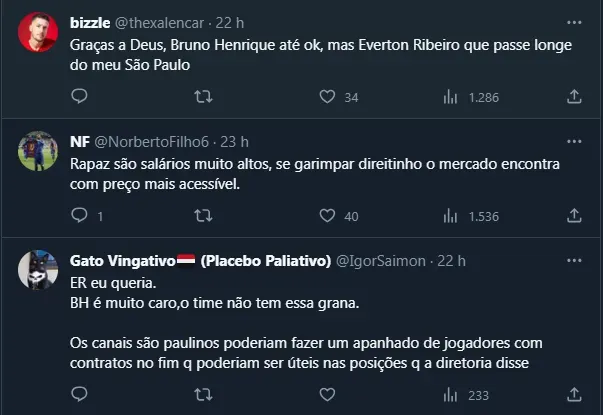Reply to bizzle's tweet
This screenshot has width=603, height=415.
pyautogui.click(x=80, y=97)
